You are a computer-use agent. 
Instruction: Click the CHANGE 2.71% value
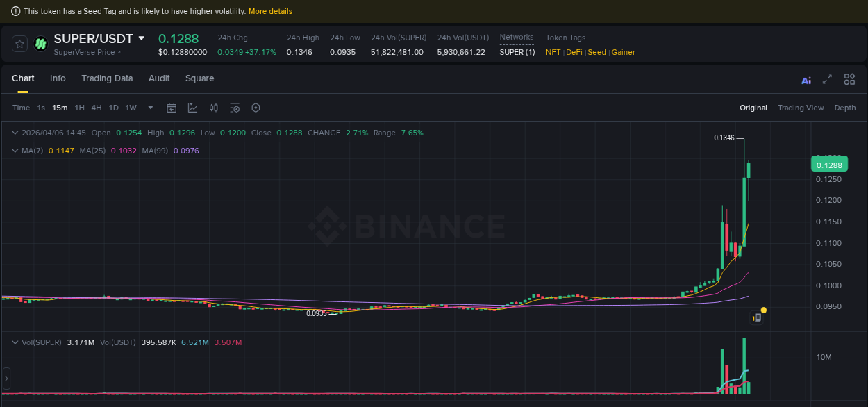pyautogui.click(x=357, y=133)
